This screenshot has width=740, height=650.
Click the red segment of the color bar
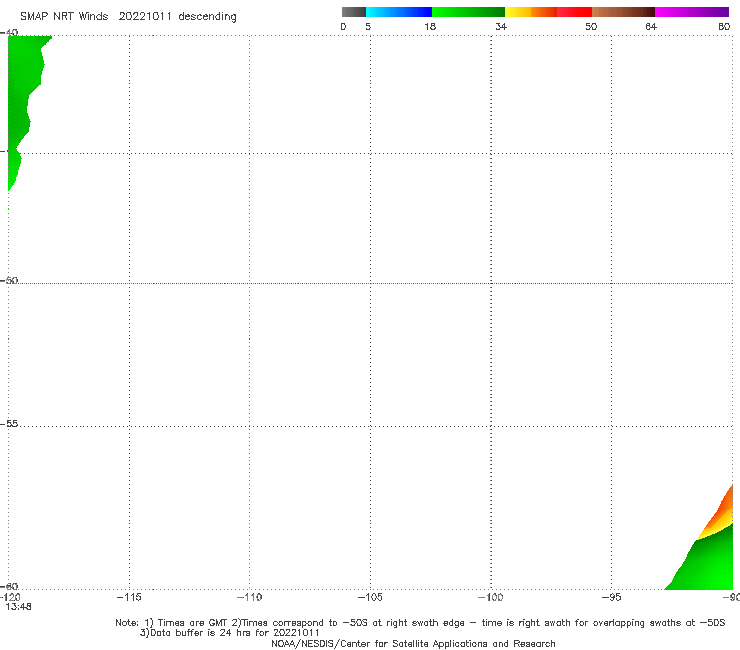[574, 12]
